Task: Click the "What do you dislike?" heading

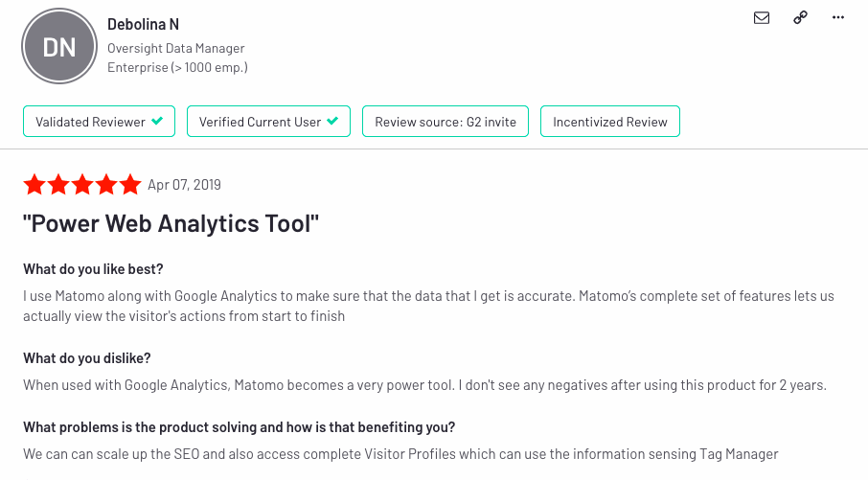Action: click(x=87, y=358)
